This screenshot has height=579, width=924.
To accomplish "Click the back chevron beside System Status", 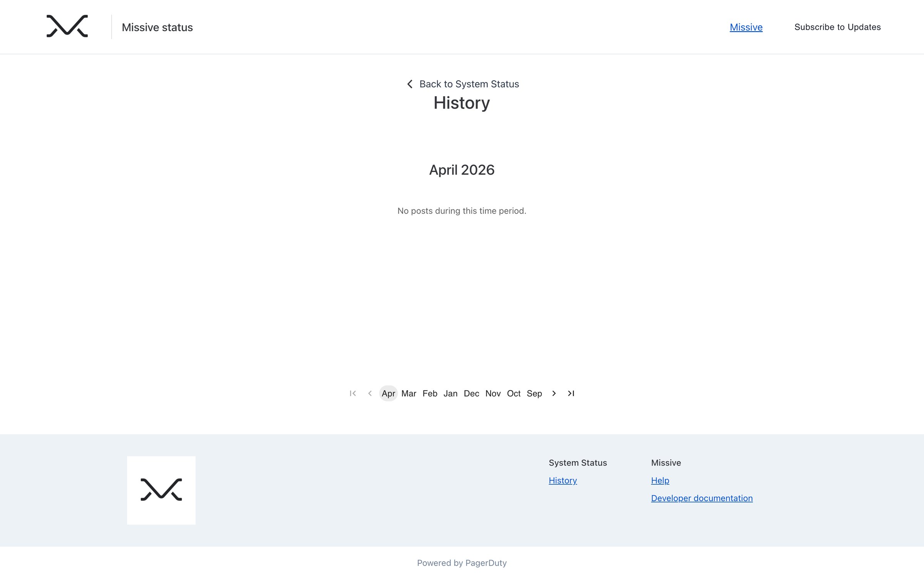I will [x=410, y=84].
